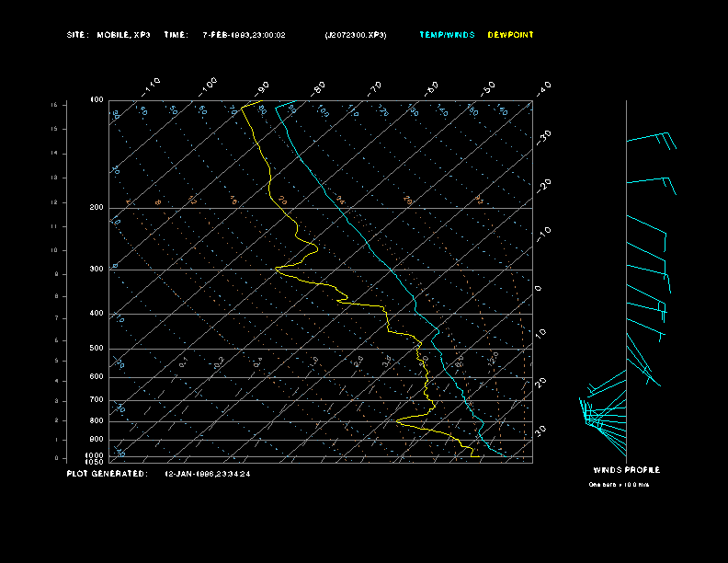Image resolution: width=728 pixels, height=563 pixels.
Task: Click the -70 isotherm label on top
Action: point(375,87)
